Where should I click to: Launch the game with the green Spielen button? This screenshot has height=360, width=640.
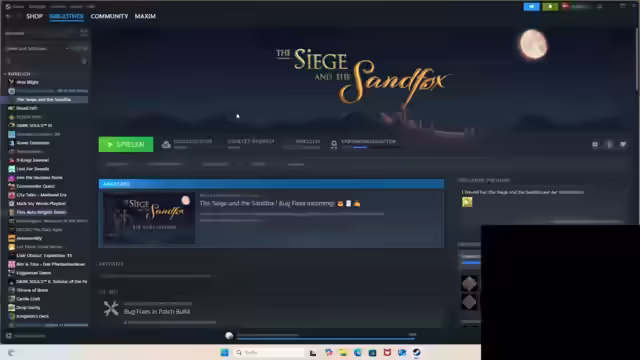(126, 144)
